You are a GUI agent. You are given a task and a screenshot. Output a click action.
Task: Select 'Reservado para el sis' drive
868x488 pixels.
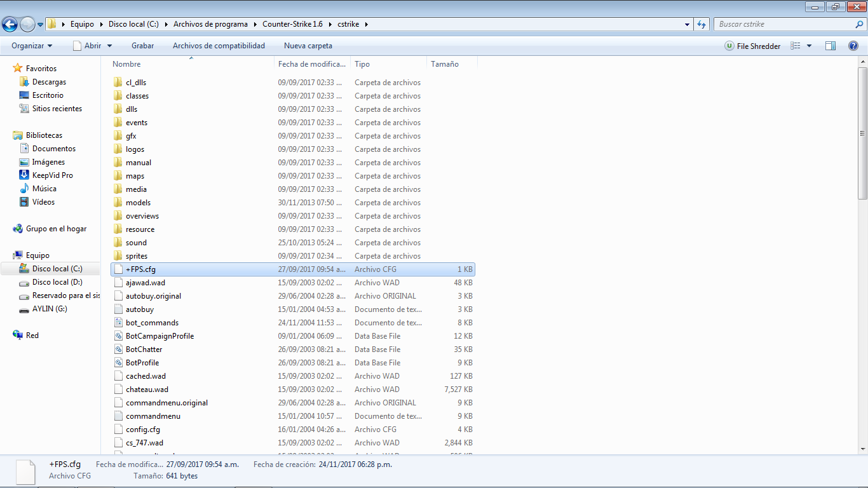click(x=66, y=295)
